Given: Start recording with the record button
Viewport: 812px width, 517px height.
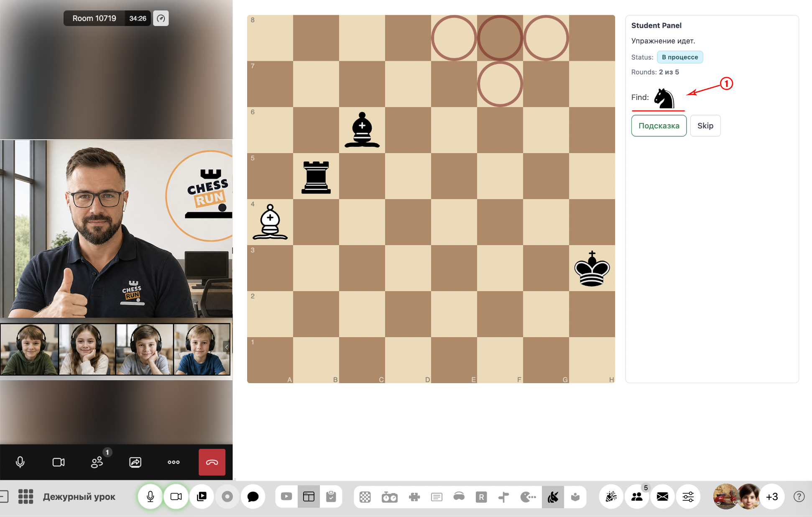Looking at the screenshot, I should [227, 497].
